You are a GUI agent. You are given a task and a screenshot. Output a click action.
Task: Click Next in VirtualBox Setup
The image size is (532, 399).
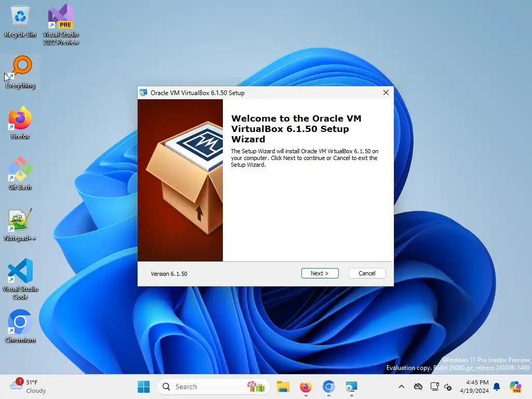click(320, 273)
